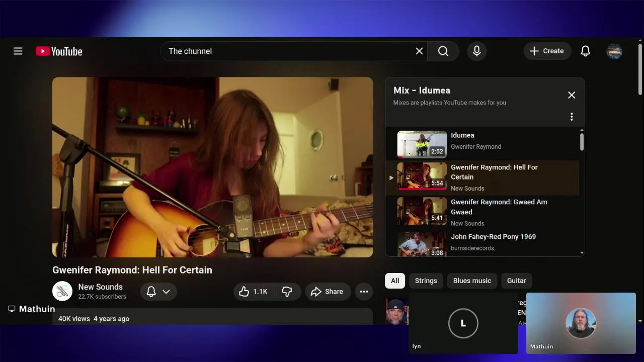This screenshot has height=362, width=644.
Task: Open notifications bell in header
Action: (x=586, y=51)
